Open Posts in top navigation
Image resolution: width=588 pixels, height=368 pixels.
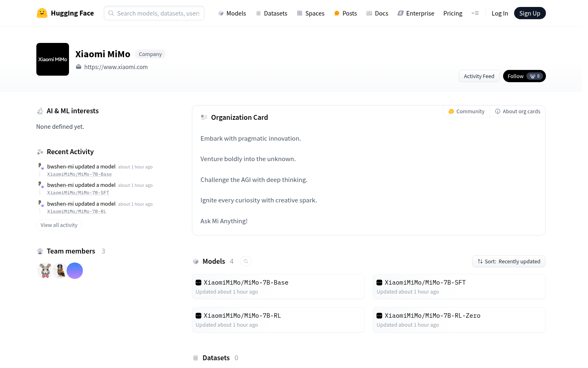345,13
